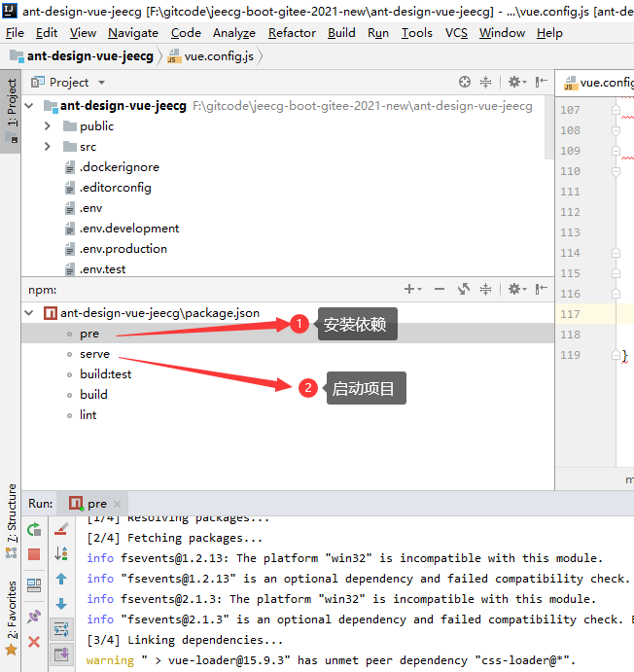Screen dimensions: 634x672
Task: Click ant-design-vue-jeecg breadcrumb in navigation bar
Action: (82, 56)
